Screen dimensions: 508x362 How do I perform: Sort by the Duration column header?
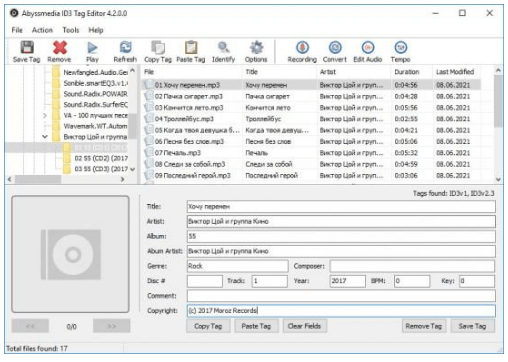412,72
